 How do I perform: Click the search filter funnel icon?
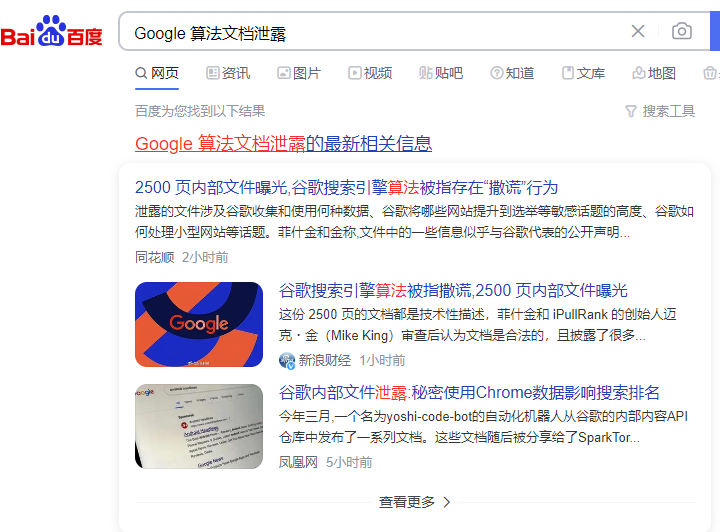click(631, 111)
